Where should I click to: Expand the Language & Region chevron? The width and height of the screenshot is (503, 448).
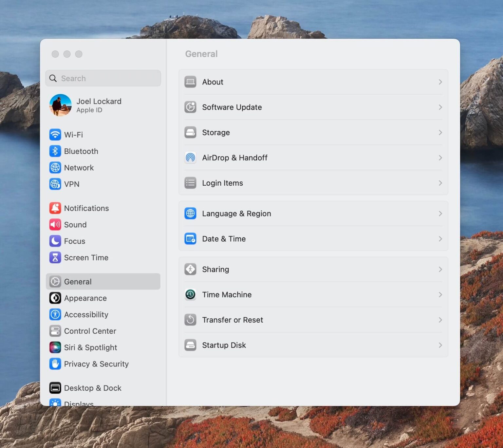(x=440, y=214)
